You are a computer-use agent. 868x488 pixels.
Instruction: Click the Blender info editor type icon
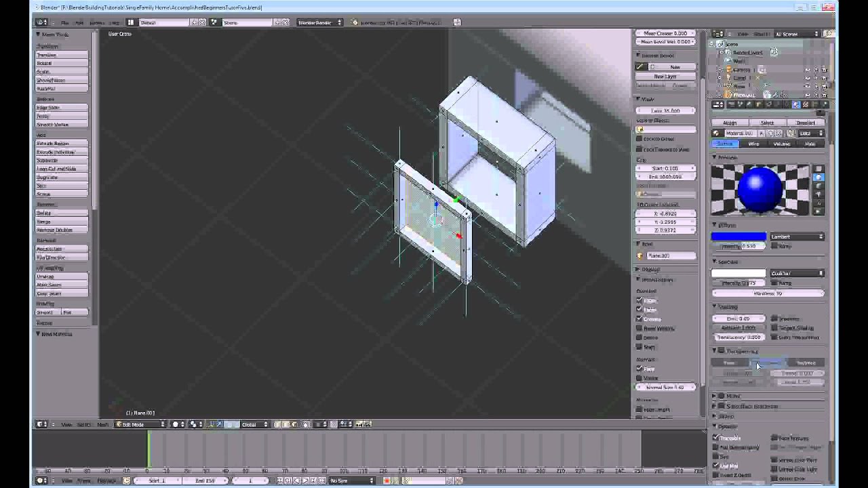[41, 22]
